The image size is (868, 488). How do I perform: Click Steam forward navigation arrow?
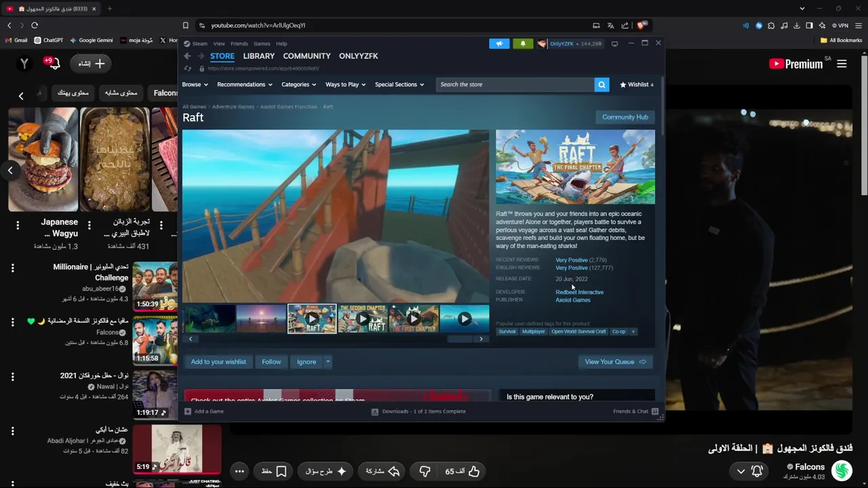pyautogui.click(x=200, y=56)
